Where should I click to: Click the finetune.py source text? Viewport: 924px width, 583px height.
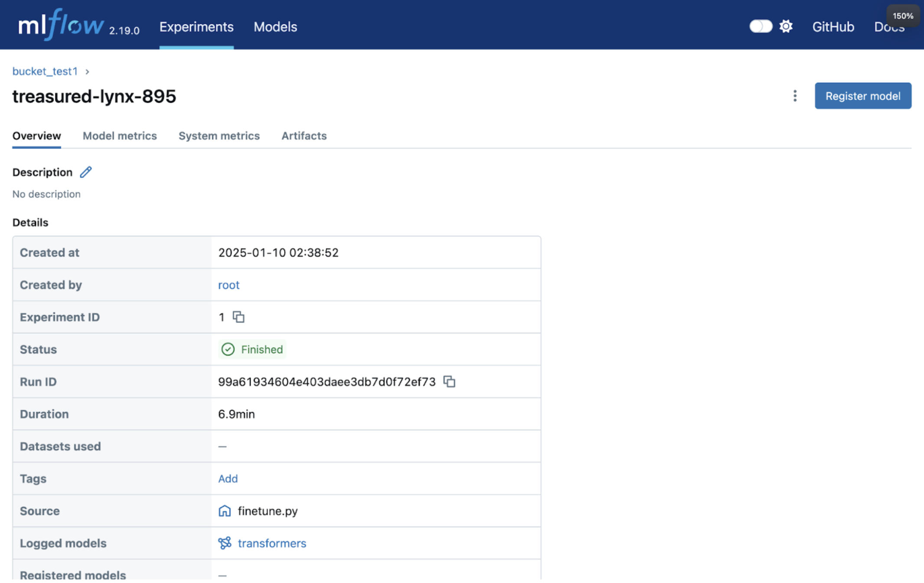tap(268, 511)
